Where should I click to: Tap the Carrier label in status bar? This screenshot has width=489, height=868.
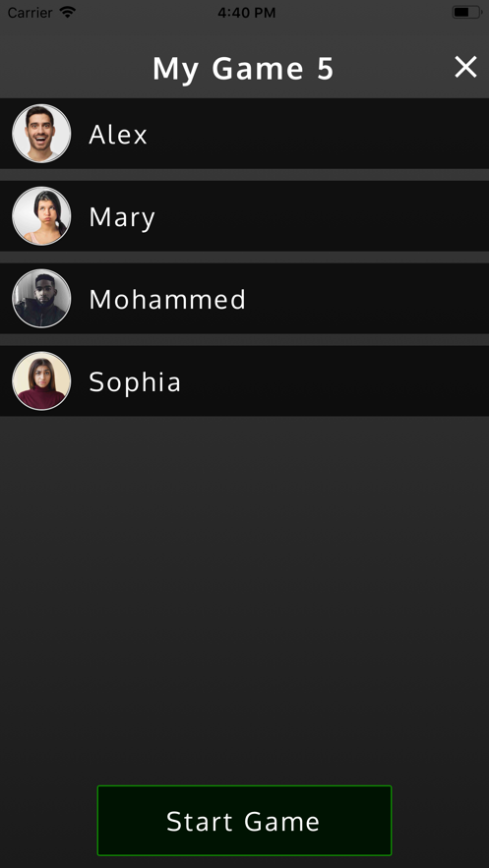(31, 12)
